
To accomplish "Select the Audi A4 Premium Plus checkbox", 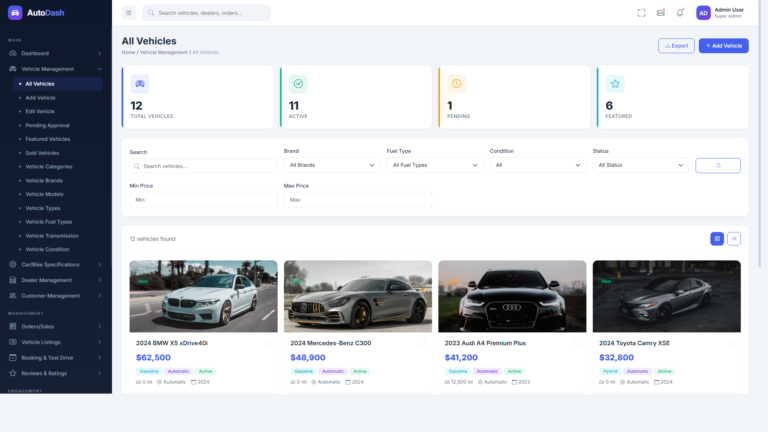I will coord(577,343).
